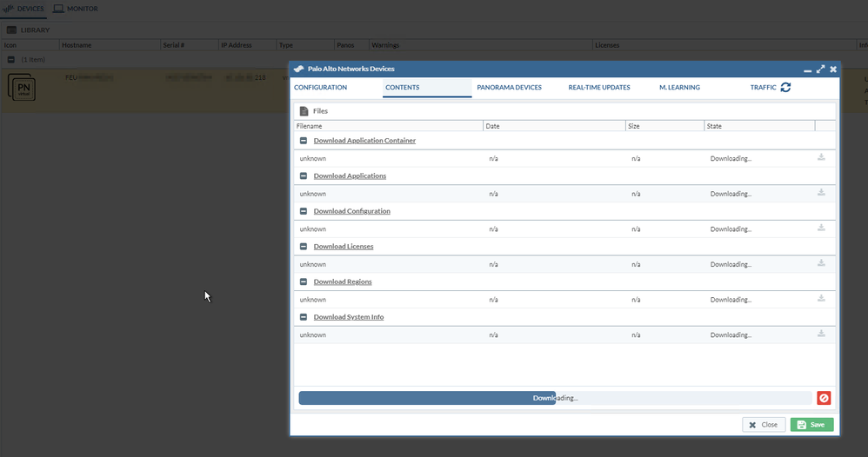
Task: Click the Close button in dialog
Action: click(764, 425)
